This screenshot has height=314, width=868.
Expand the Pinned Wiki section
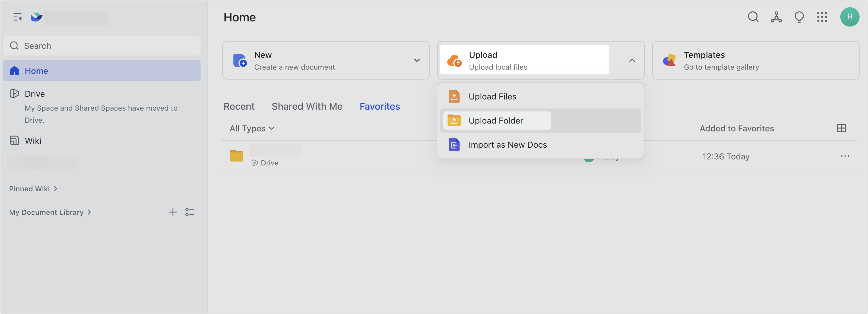(33, 189)
